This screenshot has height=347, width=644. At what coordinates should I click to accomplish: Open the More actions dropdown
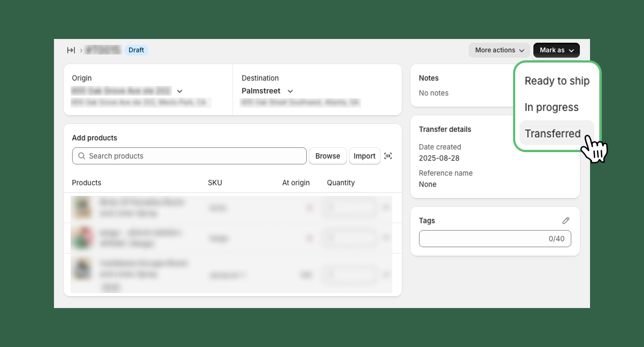click(499, 50)
